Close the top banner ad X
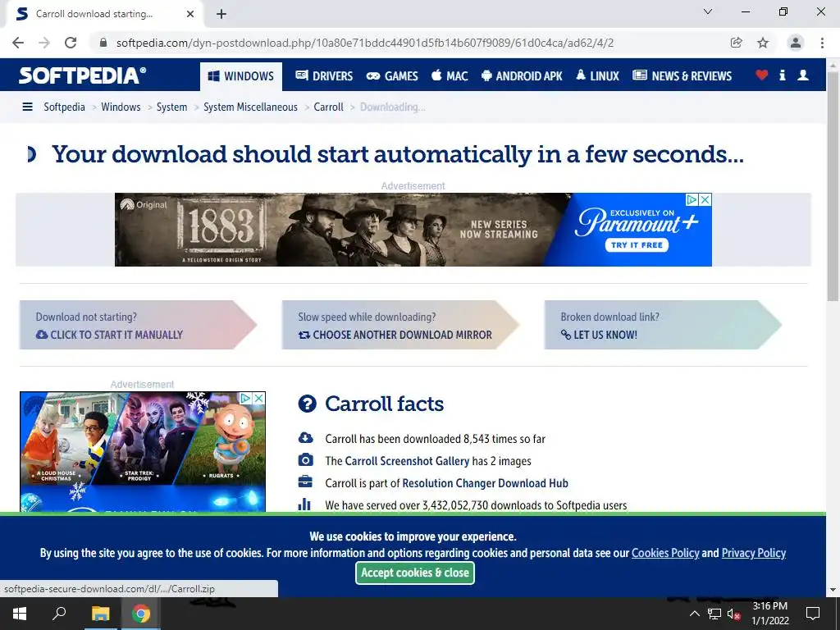This screenshot has height=630, width=840. coord(705,200)
